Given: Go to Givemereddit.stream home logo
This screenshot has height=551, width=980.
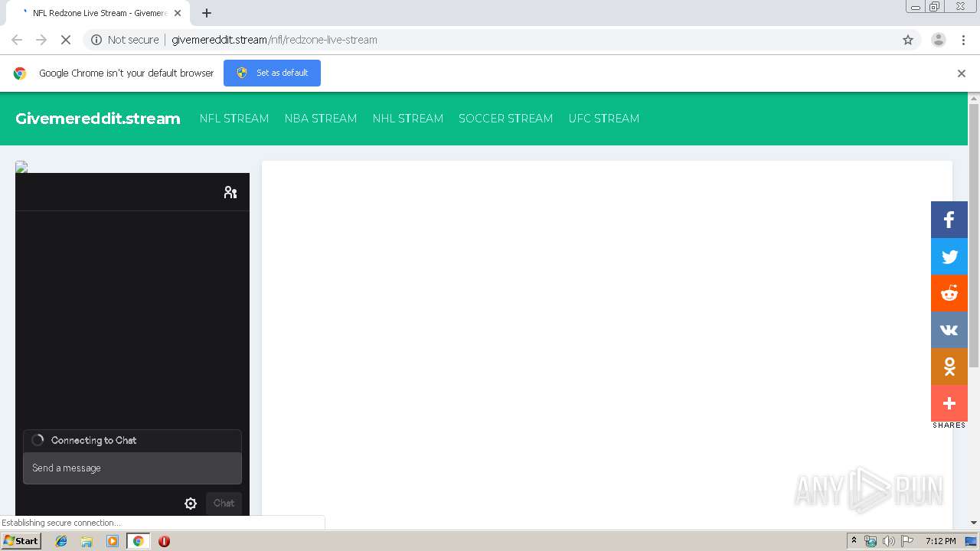Looking at the screenshot, I should click(x=98, y=119).
